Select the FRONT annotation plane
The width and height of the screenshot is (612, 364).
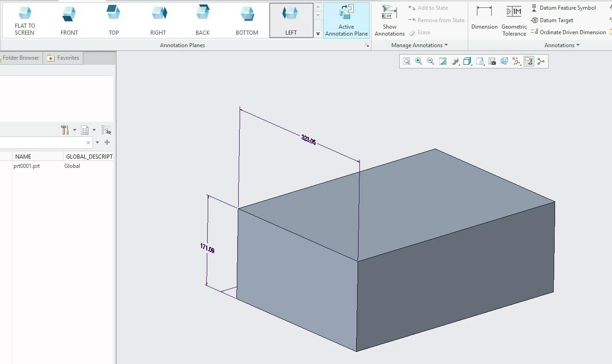pos(69,21)
